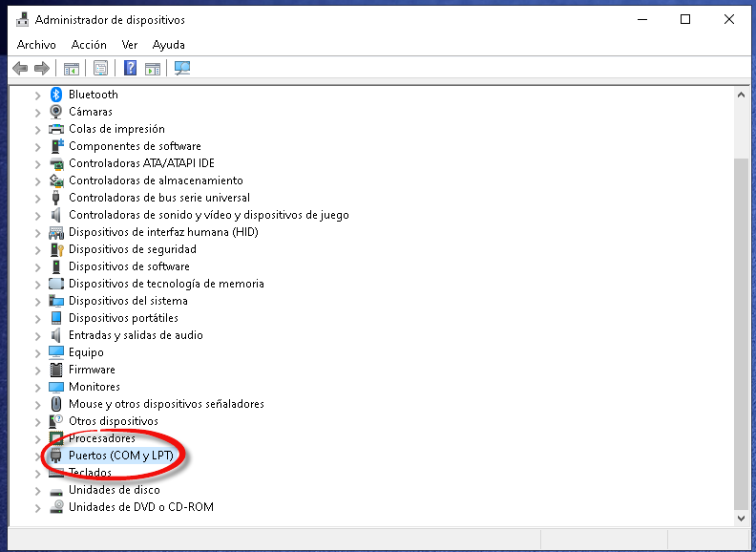This screenshot has width=756, height=552.
Task: Click the Forward arrow toolbar icon
Action: [42, 68]
